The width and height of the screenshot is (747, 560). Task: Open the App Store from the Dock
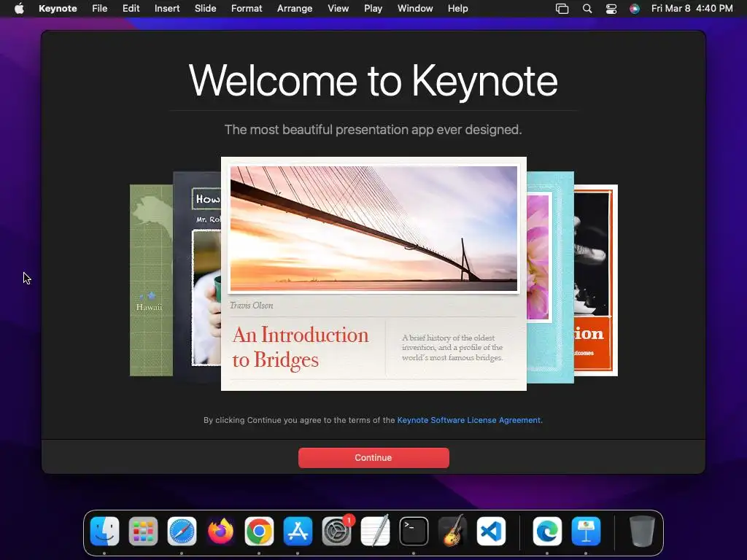(298, 531)
